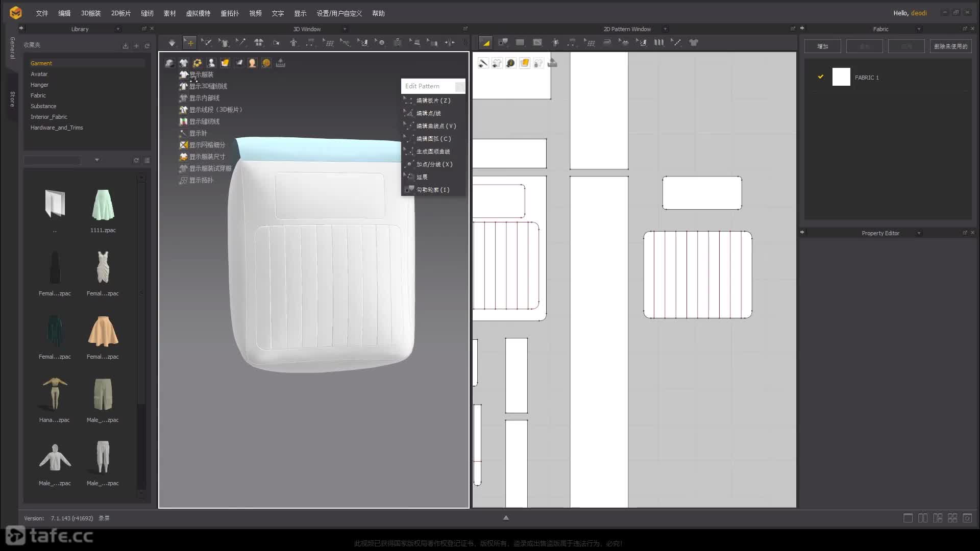Image resolution: width=980 pixels, height=551 pixels.
Task: Toggle 显示线段（3D板片） option
Action: point(211,110)
